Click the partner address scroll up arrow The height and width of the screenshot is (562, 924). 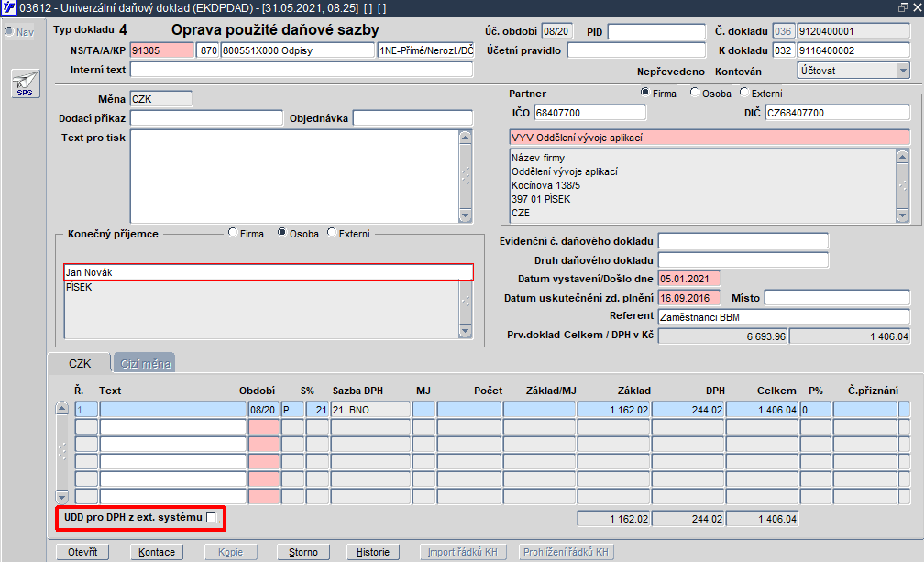coord(902,156)
